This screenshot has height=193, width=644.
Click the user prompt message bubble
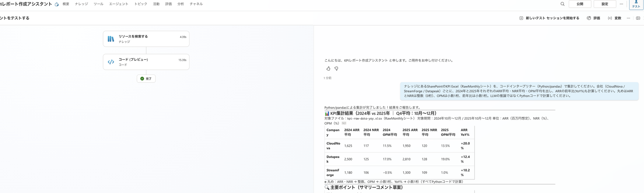(x=519, y=91)
